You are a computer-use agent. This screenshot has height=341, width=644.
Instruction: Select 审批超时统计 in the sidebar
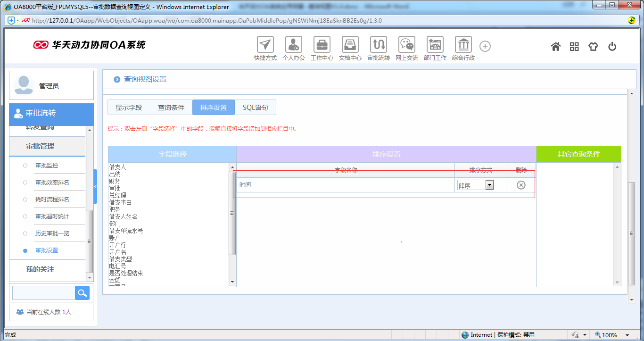(52, 216)
